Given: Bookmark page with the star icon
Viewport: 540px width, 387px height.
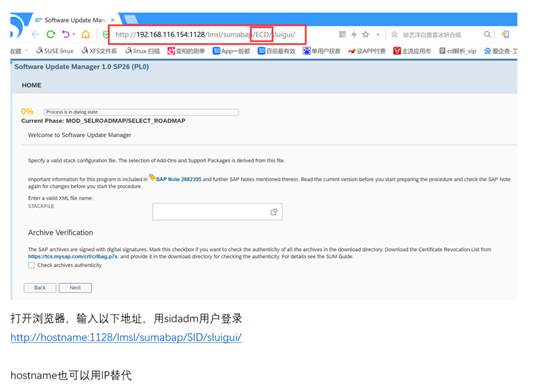Looking at the screenshot, I should tap(366, 34).
